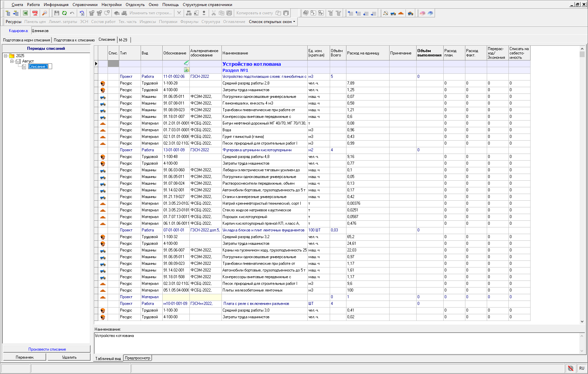Click the undo arrow toolbar icon
This screenshot has width=588, height=374.
[x=72, y=13]
